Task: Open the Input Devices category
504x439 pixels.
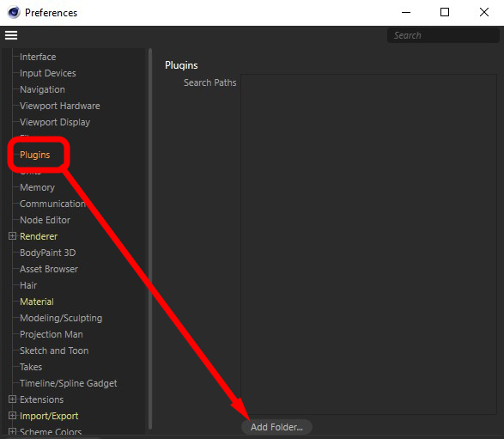Action: 48,73
